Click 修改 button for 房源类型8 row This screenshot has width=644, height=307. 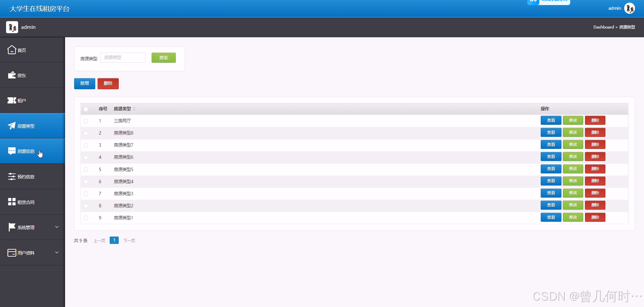[x=573, y=133]
